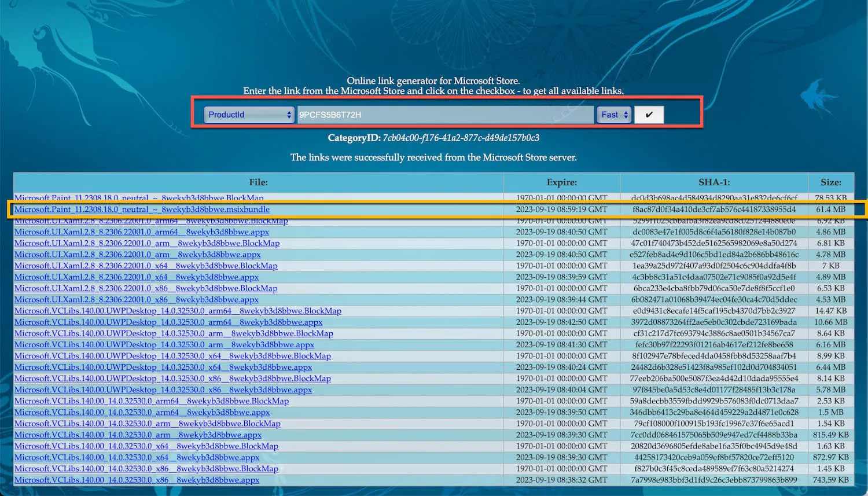
Task: Download the UI.Xaml 2.8 x64 appx file
Action: (x=137, y=277)
